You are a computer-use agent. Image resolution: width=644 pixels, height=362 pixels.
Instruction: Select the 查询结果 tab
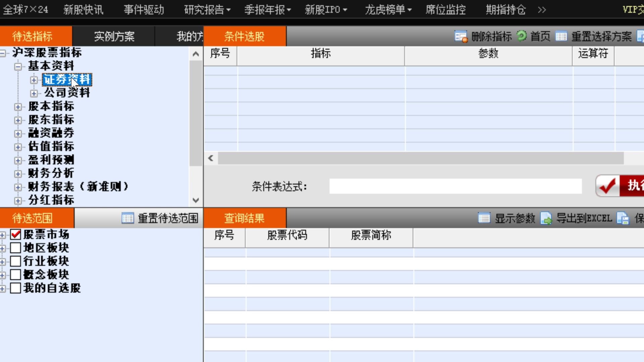245,218
